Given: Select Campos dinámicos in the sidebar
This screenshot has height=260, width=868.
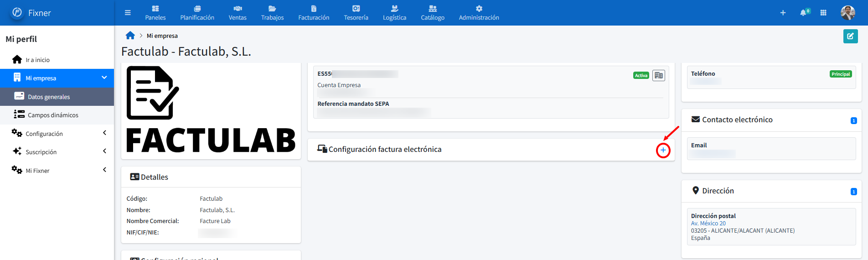Looking at the screenshot, I should tap(53, 115).
